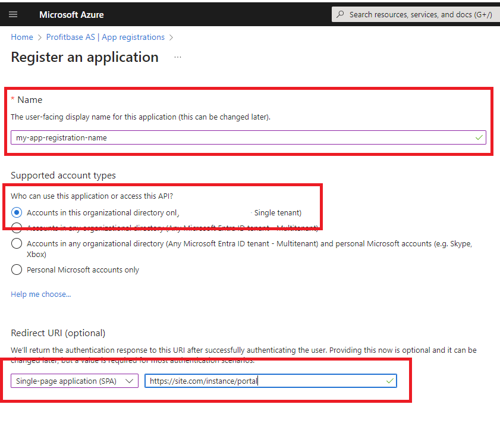The image size is (500, 448).
Task: Open the Azure portal hamburger menu
Action: (x=13, y=14)
